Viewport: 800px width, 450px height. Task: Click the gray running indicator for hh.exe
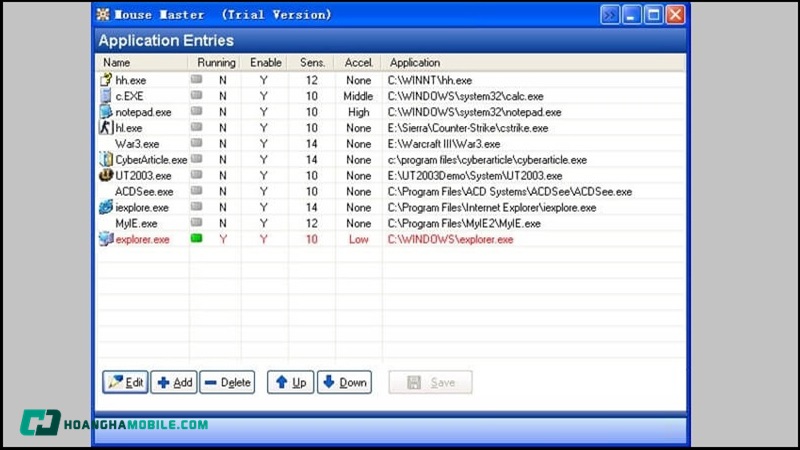pyautogui.click(x=197, y=80)
